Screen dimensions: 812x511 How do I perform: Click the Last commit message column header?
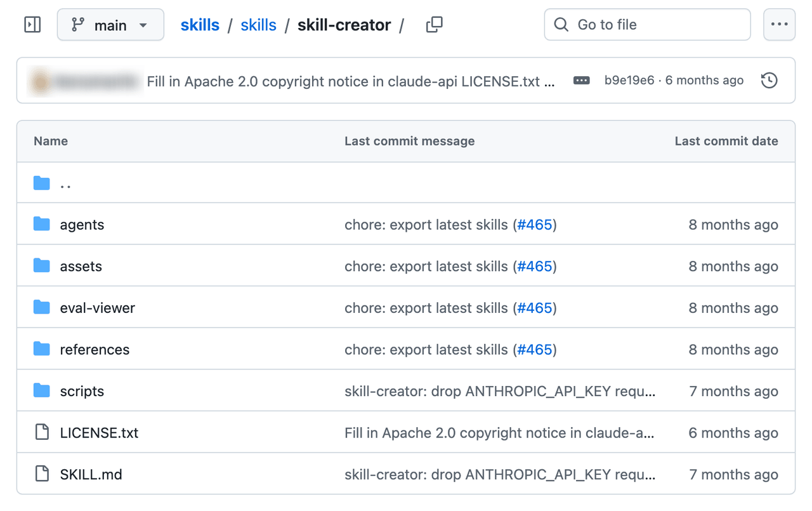tap(409, 141)
